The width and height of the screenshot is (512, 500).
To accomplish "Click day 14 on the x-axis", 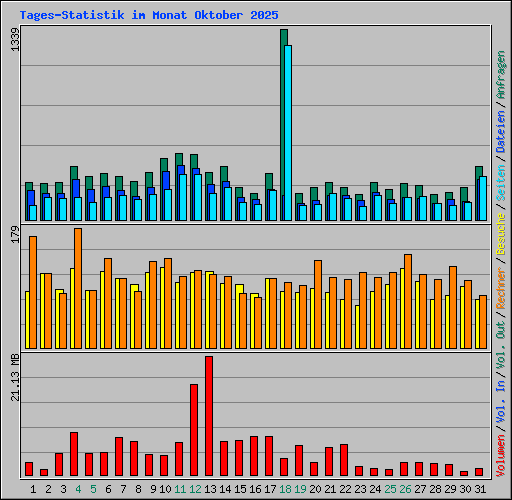I will point(225,489).
